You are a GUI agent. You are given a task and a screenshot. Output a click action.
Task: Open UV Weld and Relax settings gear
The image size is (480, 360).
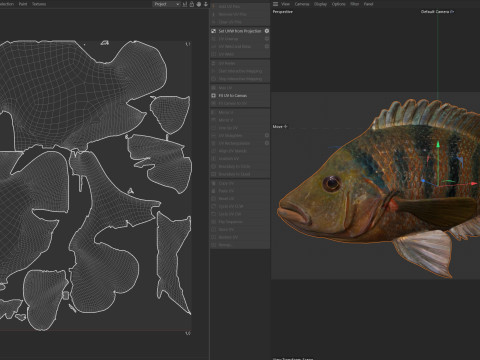pyautogui.click(x=267, y=46)
